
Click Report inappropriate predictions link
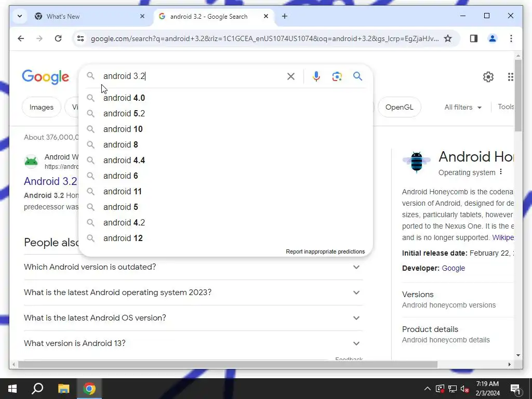coord(325,251)
